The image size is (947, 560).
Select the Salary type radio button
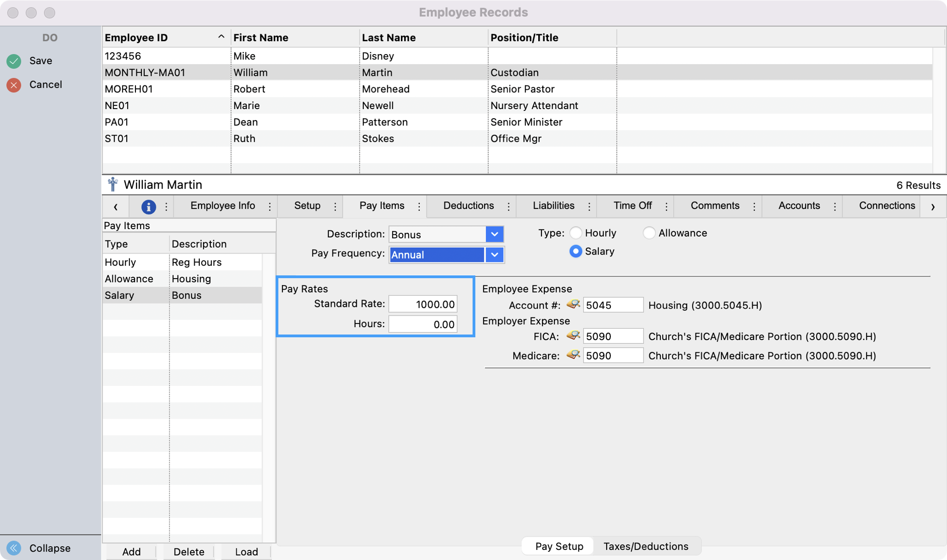point(576,251)
